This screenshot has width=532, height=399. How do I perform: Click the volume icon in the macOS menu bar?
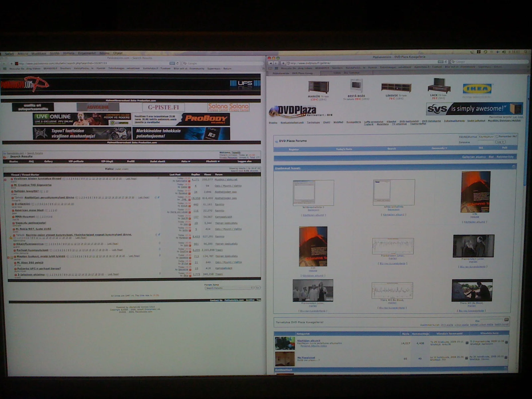click(x=504, y=52)
